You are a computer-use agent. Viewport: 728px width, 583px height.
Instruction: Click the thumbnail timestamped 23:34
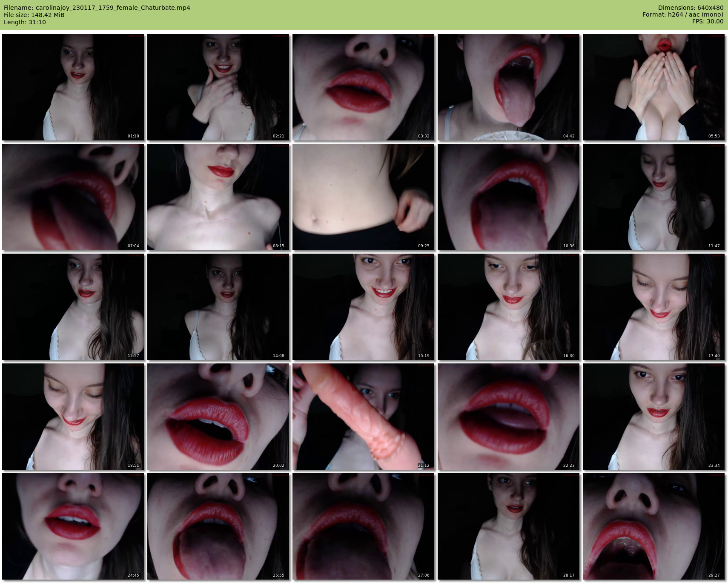653,417
